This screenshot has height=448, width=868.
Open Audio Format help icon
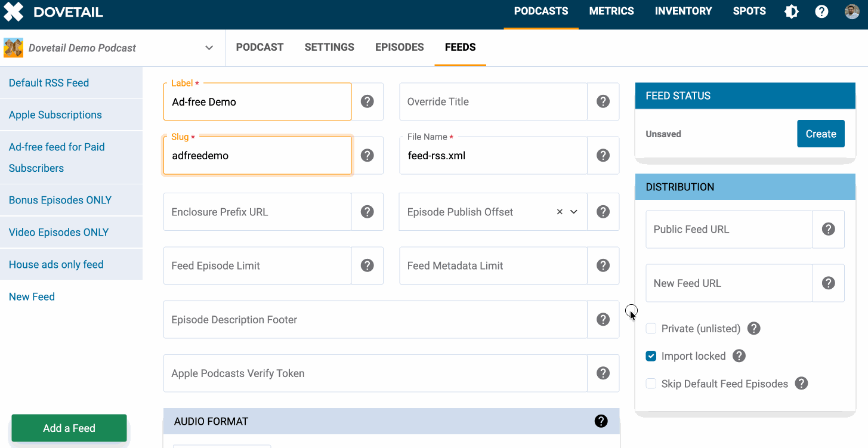[601, 421]
